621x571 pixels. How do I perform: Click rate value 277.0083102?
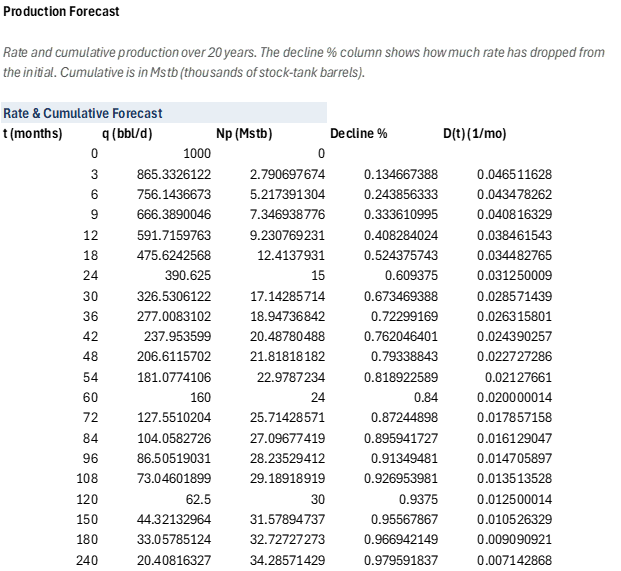pyautogui.click(x=174, y=316)
